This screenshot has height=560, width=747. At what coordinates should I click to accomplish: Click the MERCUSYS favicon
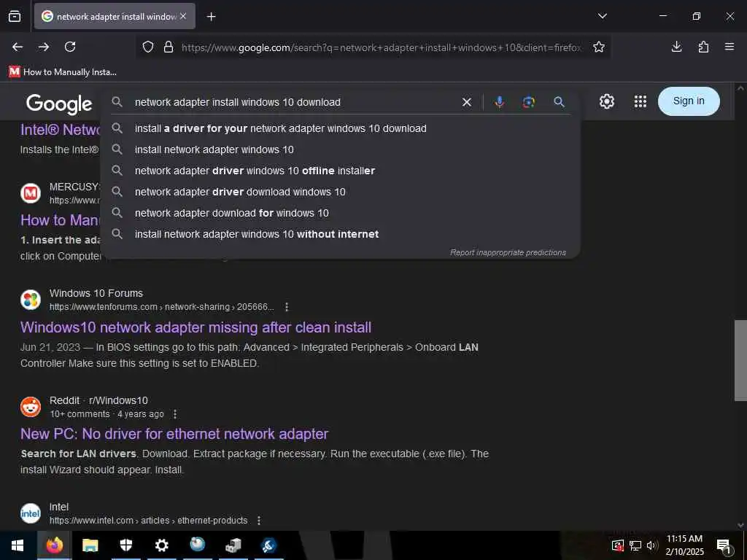pyautogui.click(x=31, y=193)
